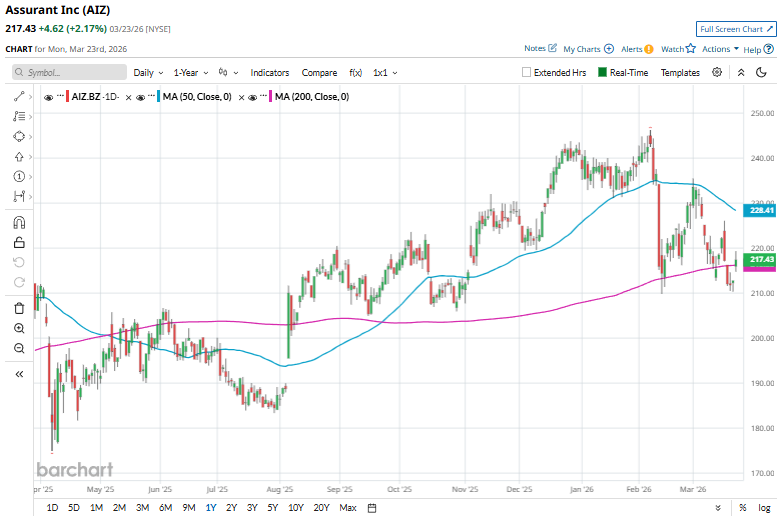Viewport: 777px width, 517px height.
Task: Select the 6M time range
Action: tap(165, 508)
